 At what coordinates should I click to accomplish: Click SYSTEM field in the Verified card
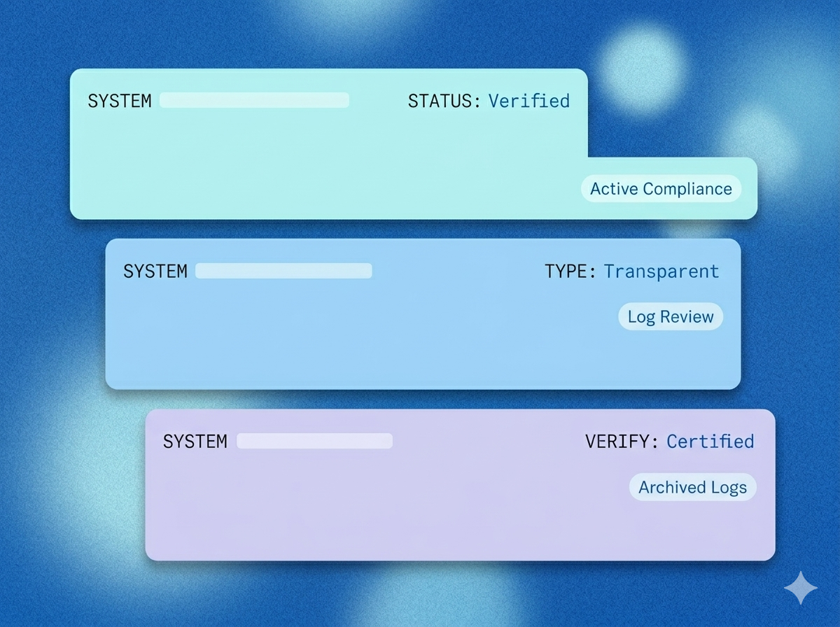[x=254, y=100]
